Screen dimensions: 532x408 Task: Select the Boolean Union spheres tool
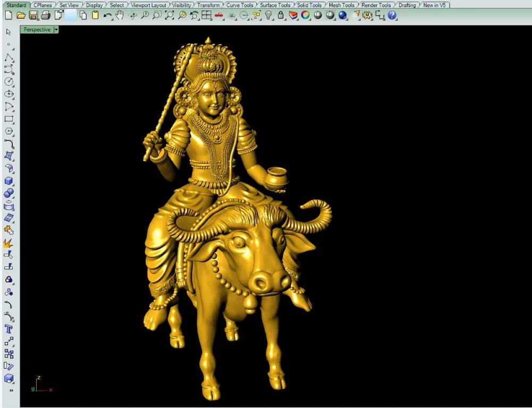(9, 193)
